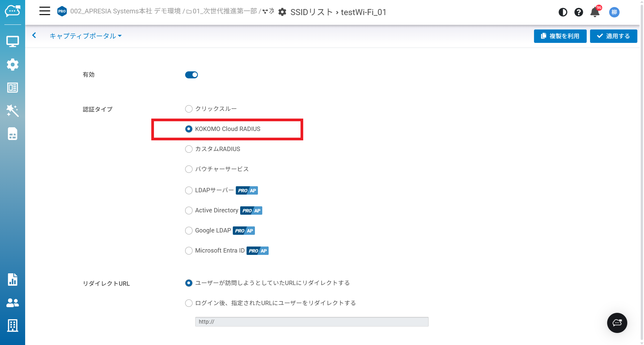
Task: Open the gear settings sidebar icon
Action: tap(12, 65)
